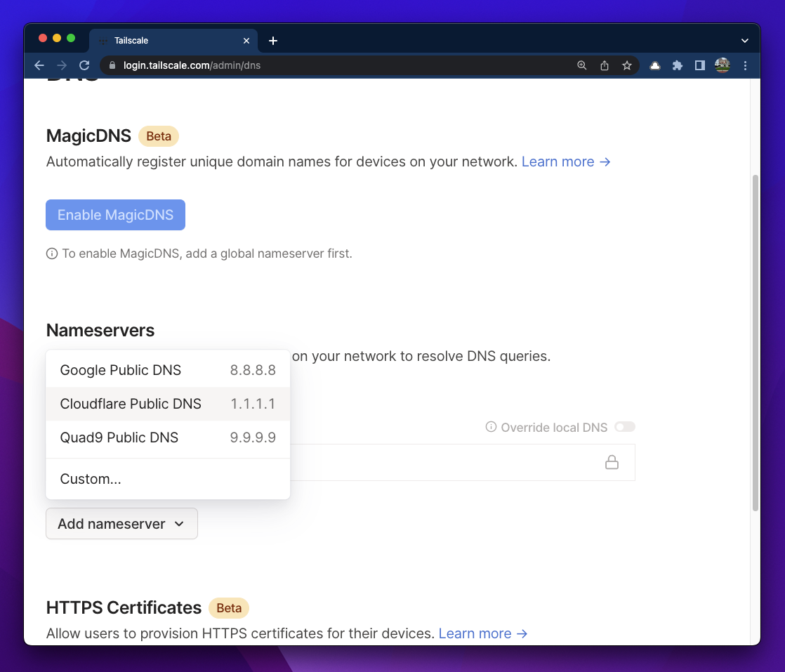Screen dimensions: 785x672
Task: Click the page vertical scrollbar
Action: pos(755,342)
